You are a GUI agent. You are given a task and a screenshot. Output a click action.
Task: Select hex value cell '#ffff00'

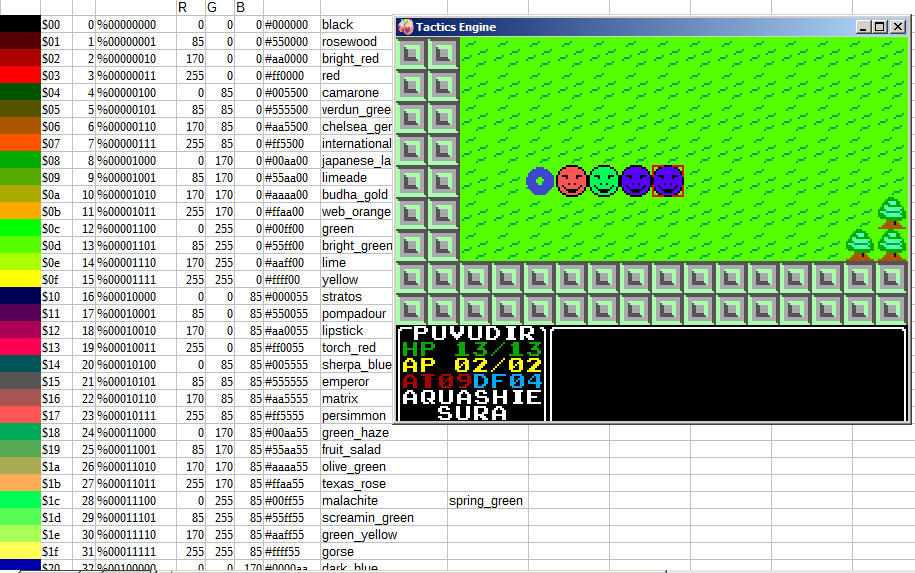coord(291,279)
